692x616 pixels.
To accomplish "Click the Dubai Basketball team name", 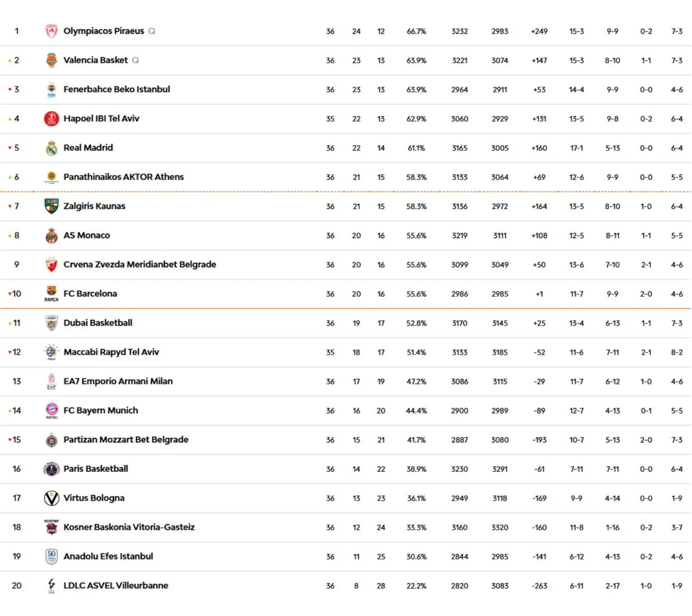I will (97, 323).
